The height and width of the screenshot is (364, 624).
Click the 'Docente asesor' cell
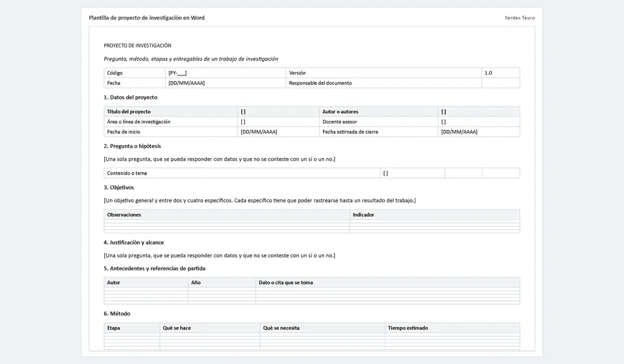378,122
